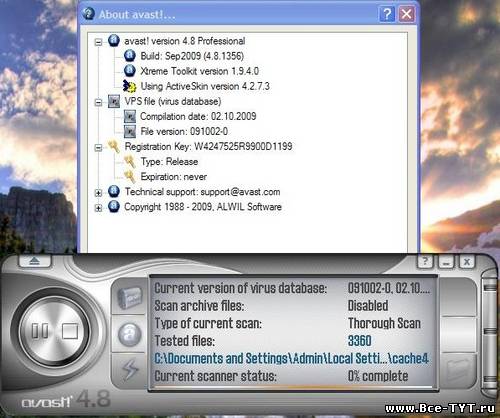Click Copyright 1988 - 2009, ALWIL Software text
The image size is (500, 418).
(x=203, y=207)
